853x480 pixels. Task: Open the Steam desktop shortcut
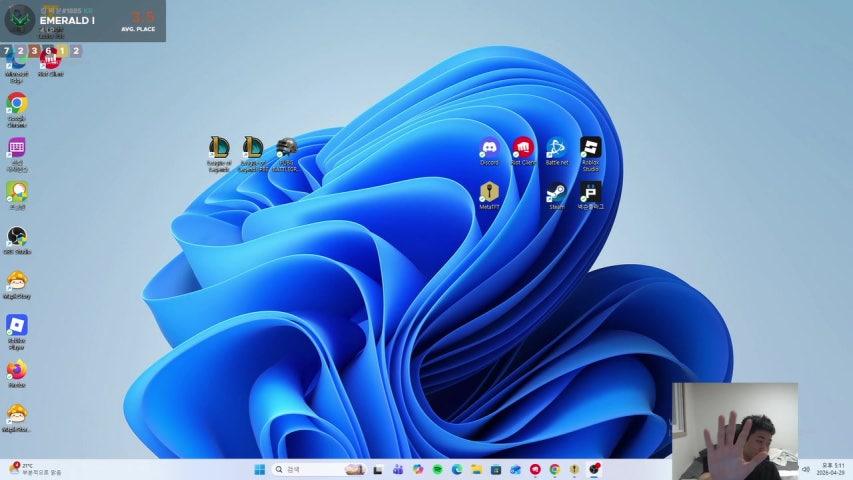pos(556,194)
